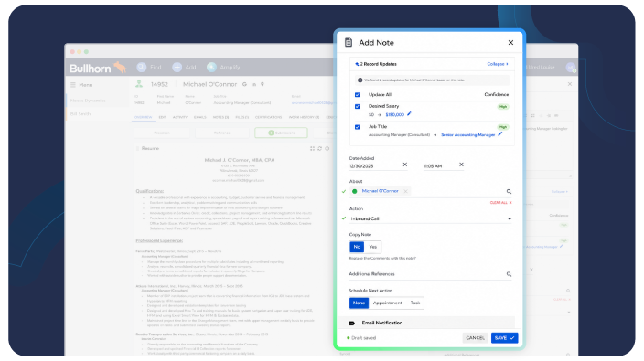Click the Reference button in background
Screen dimensions: 644x361
click(222, 133)
